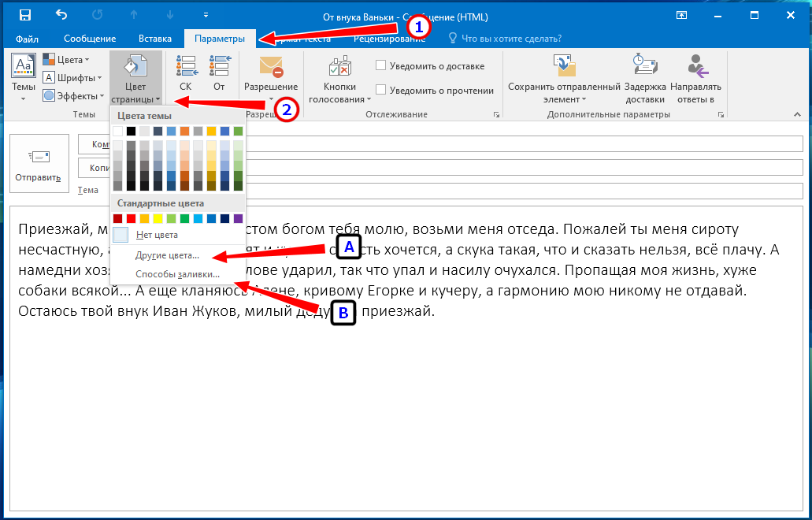Click Direct Replies To (Направлять ответы в)

pyautogui.click(x=695, y=79)
